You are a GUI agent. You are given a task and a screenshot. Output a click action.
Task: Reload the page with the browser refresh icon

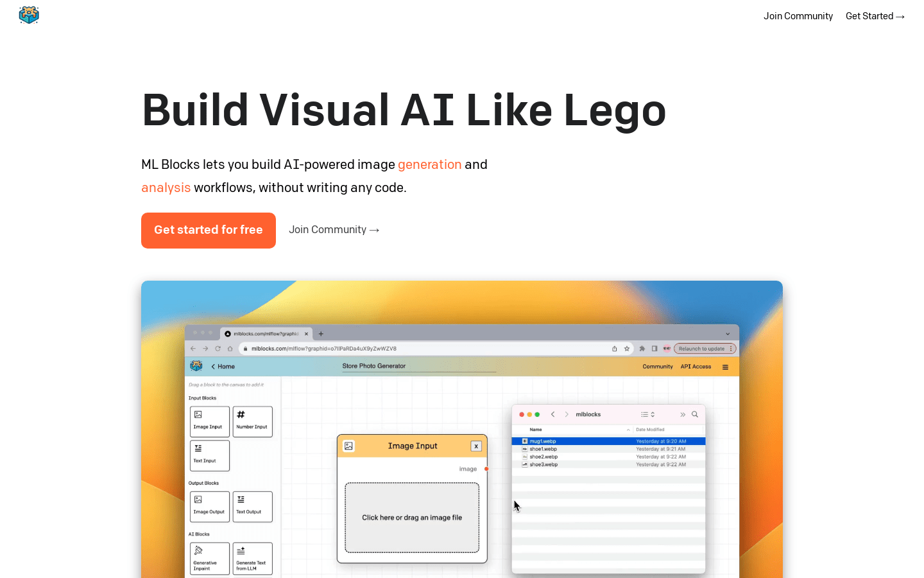pyautogui.click(x=218, y=349)
